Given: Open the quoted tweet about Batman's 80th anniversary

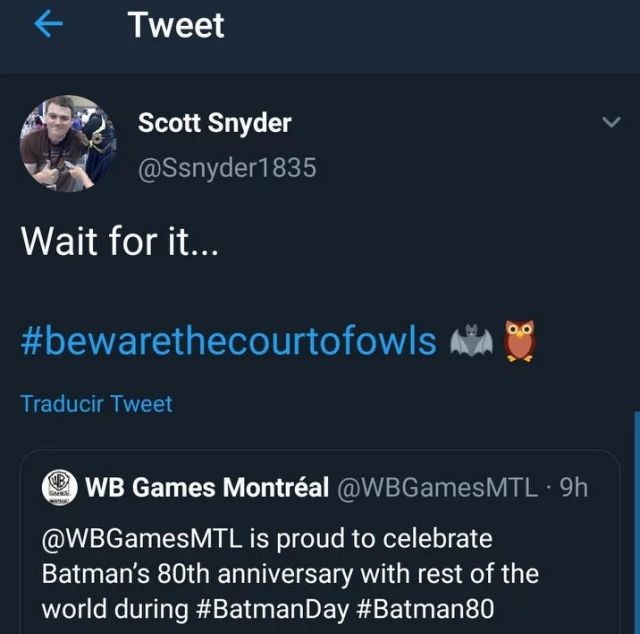Looking at the screenshot, I should [x=300, y=573].
